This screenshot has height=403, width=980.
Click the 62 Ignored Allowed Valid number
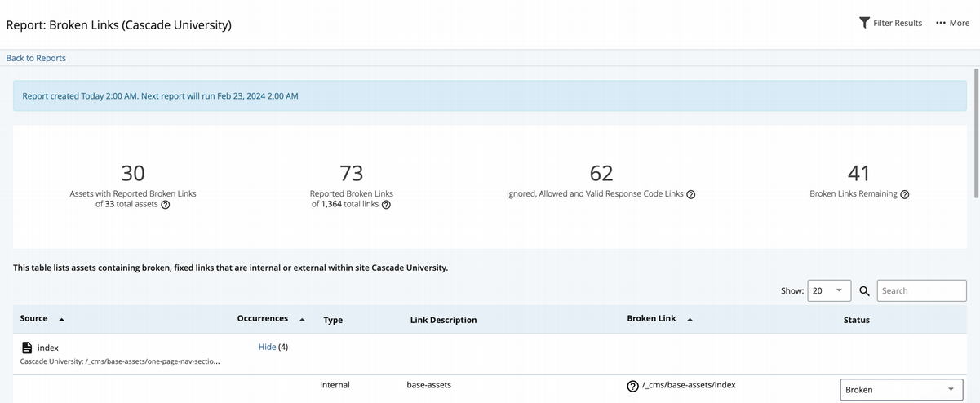[x=601, y=173]
